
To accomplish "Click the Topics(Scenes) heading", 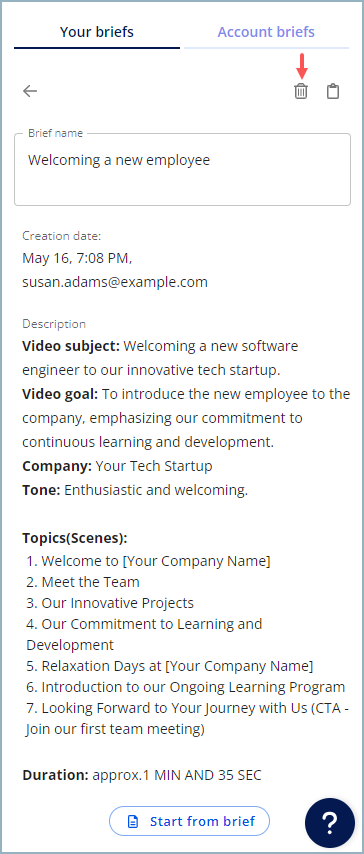I will [75, 538].
